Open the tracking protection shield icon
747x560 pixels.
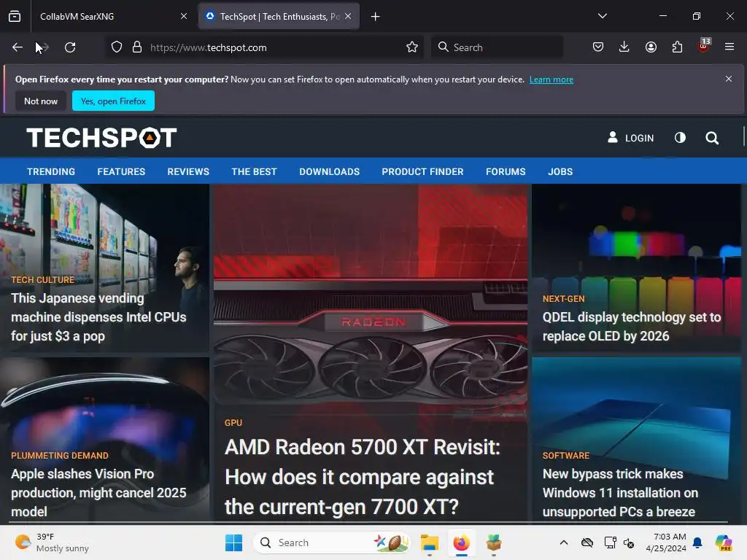[x=117, y=47]
